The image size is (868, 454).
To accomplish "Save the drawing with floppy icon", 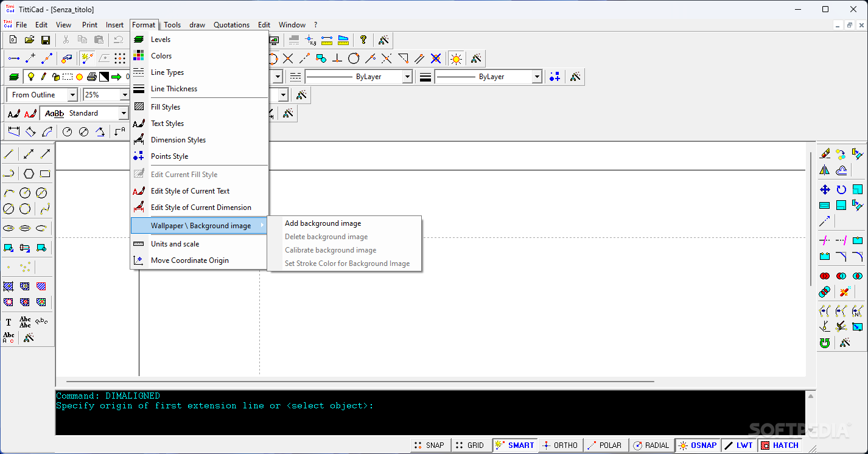I will [46, 40].
